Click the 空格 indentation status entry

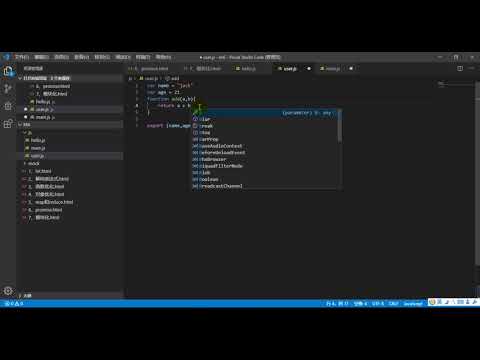pyautogui.click(x=360, y=303)
